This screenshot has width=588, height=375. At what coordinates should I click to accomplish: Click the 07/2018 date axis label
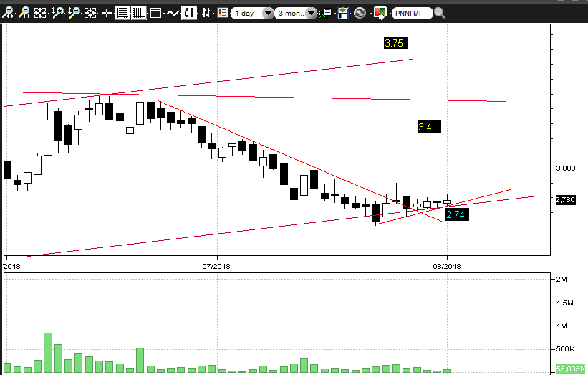tap(216, 266)
